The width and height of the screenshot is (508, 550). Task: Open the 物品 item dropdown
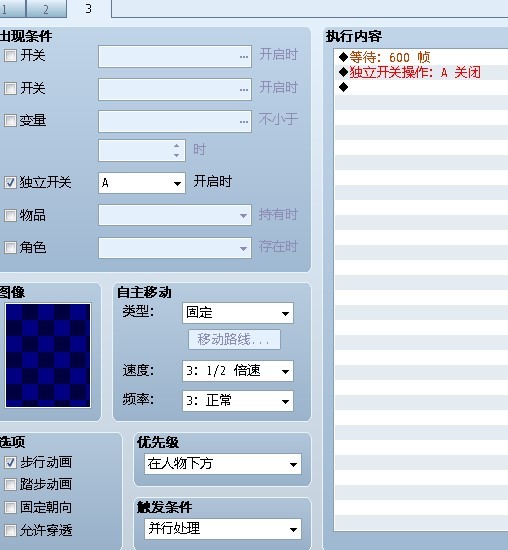(x=175, y=215)
